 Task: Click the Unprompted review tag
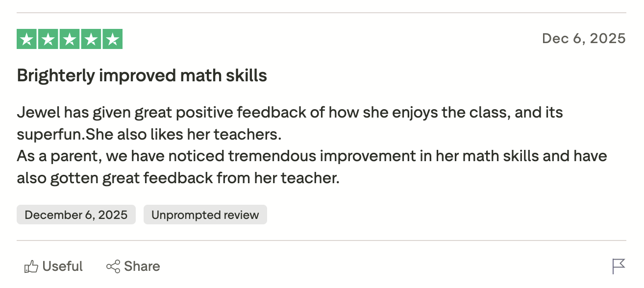205,215
